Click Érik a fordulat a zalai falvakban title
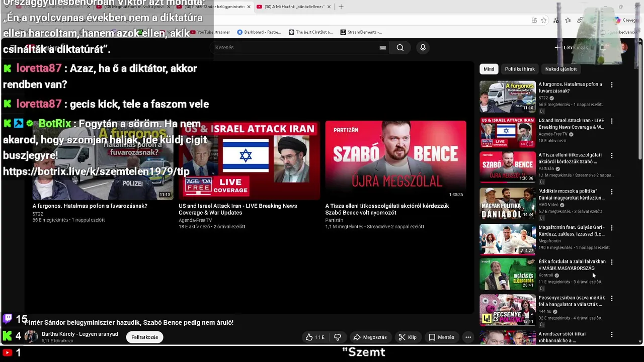 click(x=572, y=265)
